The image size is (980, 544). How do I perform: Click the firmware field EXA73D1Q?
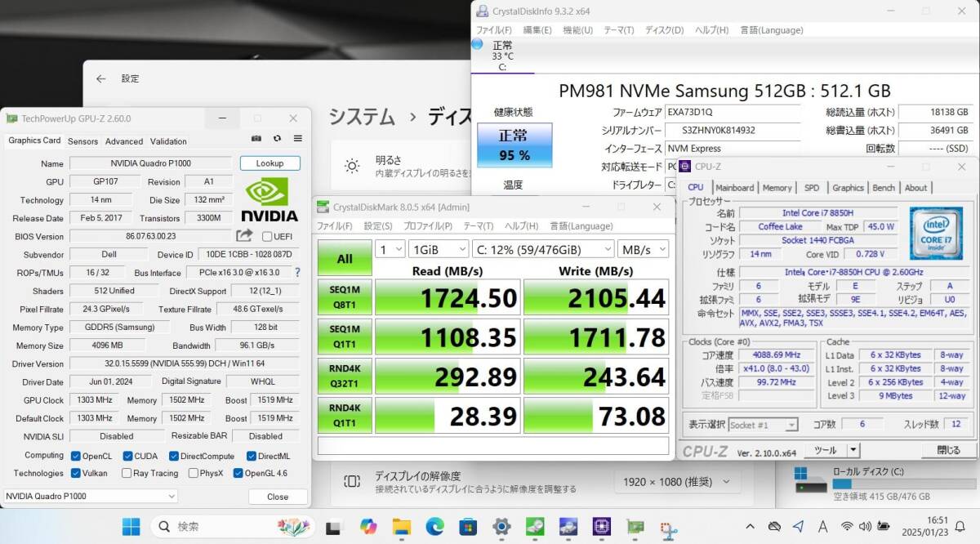point(732,112)
